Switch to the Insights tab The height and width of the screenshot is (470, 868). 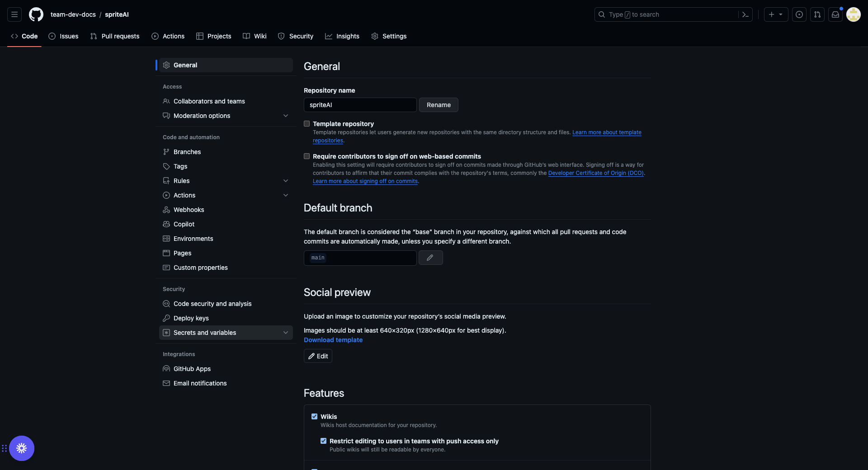pos(342,36)
